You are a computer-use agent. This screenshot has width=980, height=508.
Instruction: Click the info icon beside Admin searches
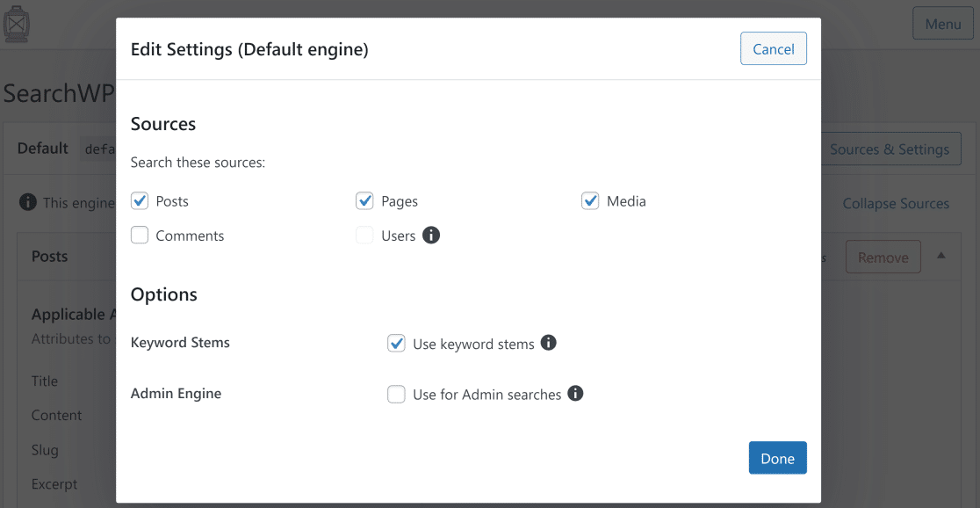pos(576,394)
